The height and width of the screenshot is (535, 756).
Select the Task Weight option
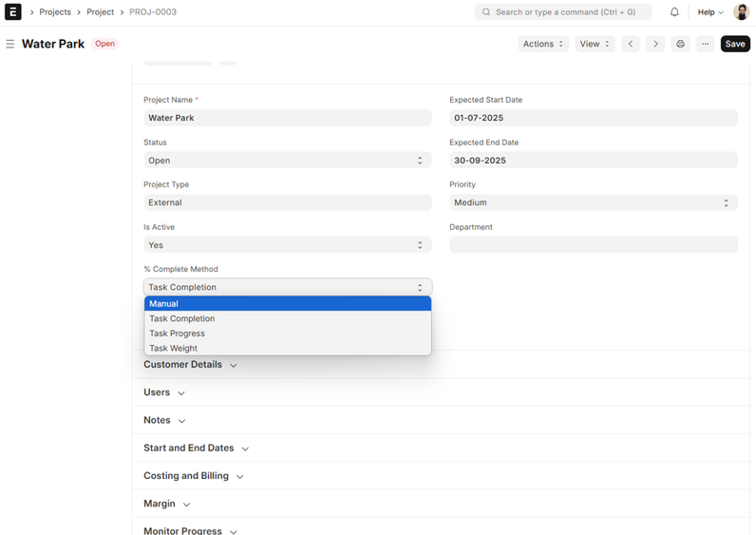point(287,348)
